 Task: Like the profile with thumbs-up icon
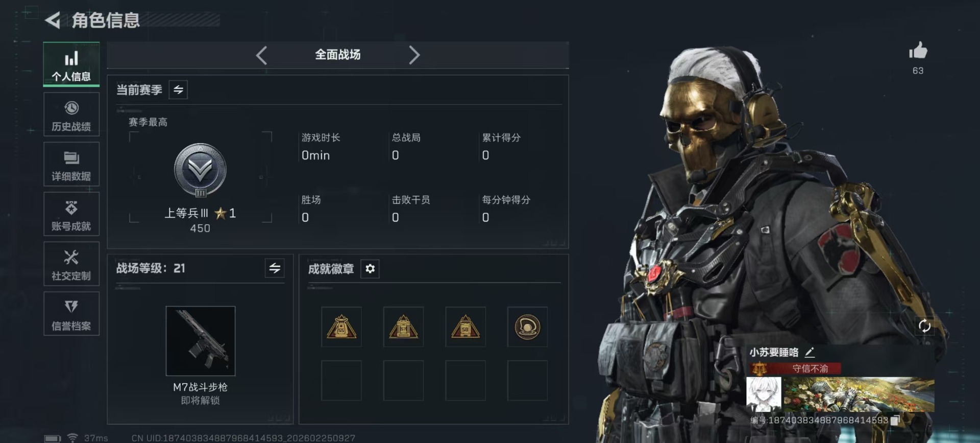pos(918,51)
